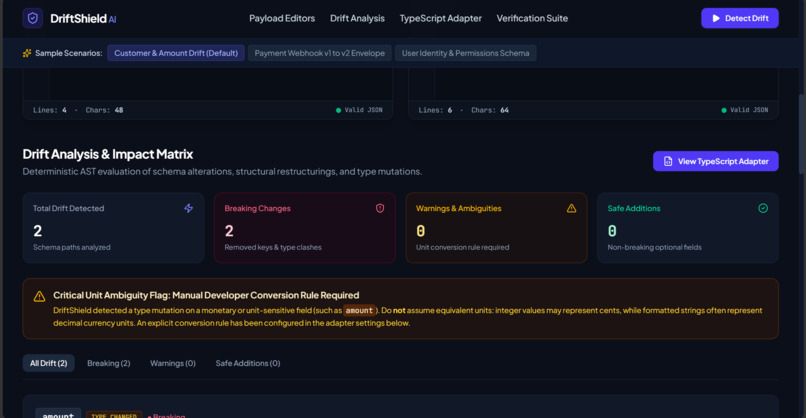Click the Total Drift Detected card

[x=114, y=228]
